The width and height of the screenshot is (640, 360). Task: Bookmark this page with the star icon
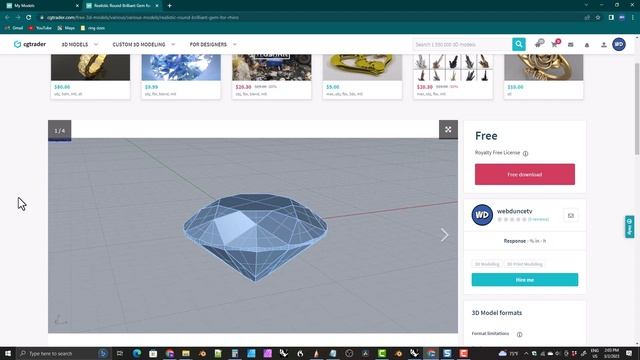(x=598, y=18)
